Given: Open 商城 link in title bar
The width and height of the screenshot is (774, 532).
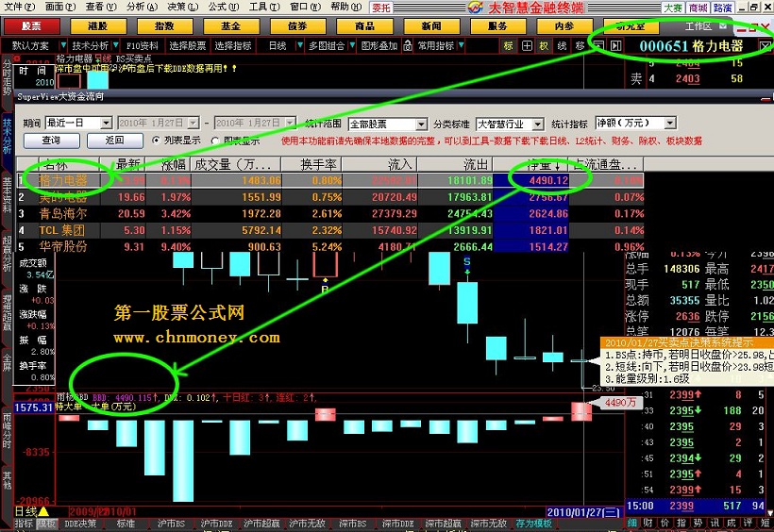Looking at the screenshot, I should pyautogui.click(x=698, y=8).
